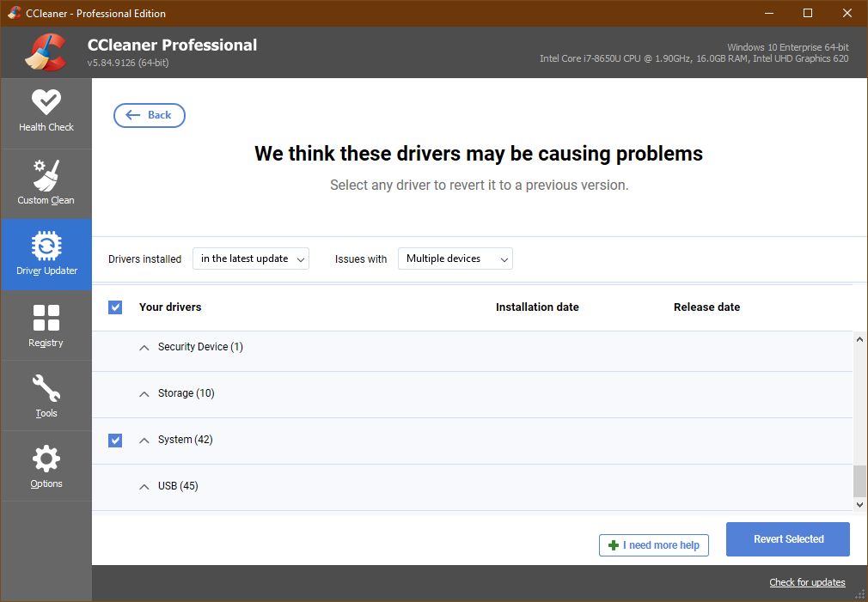Click the back arrow icon
This screenshot has height=602, width=868.
coord(133,115)
